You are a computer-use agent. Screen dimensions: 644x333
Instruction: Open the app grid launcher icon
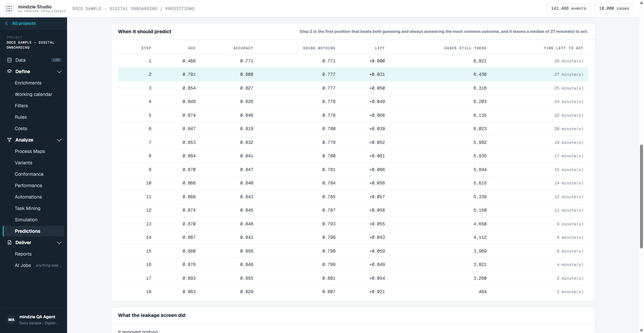point(9,8)
